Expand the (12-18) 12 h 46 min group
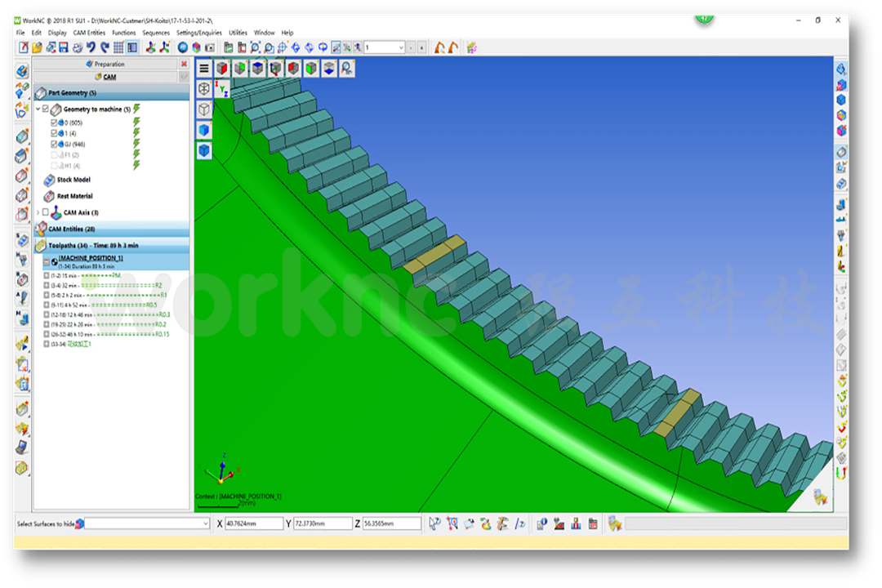Viewport: 882px width, 588px height. (x=47, y=315)
